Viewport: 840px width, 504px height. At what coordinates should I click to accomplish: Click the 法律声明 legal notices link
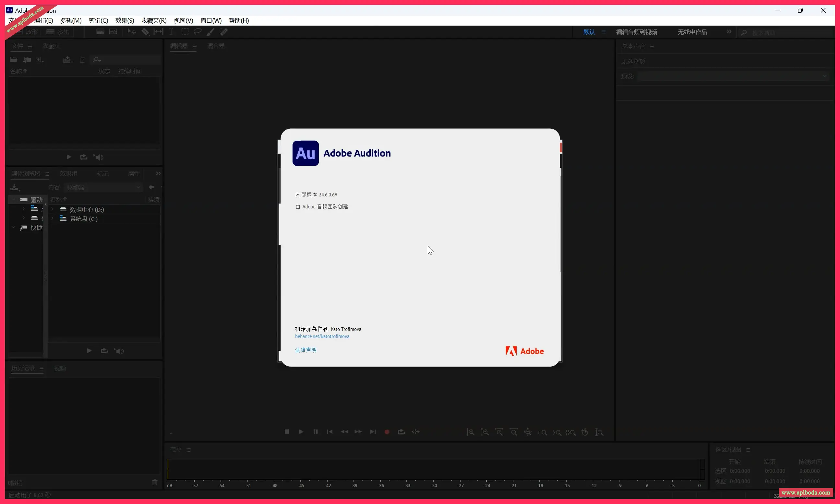306,350
